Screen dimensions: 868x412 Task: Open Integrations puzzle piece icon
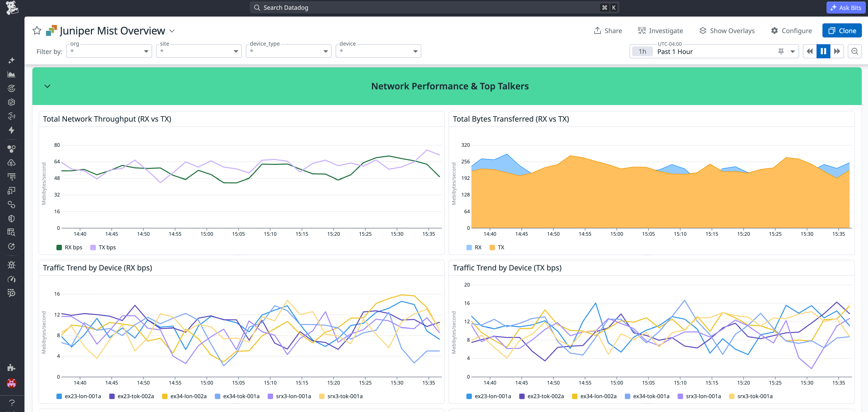tap(12, 368)
